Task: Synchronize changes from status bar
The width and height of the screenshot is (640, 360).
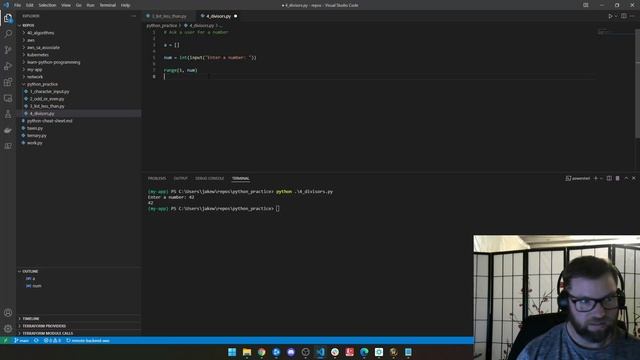Action: (36, 340)
